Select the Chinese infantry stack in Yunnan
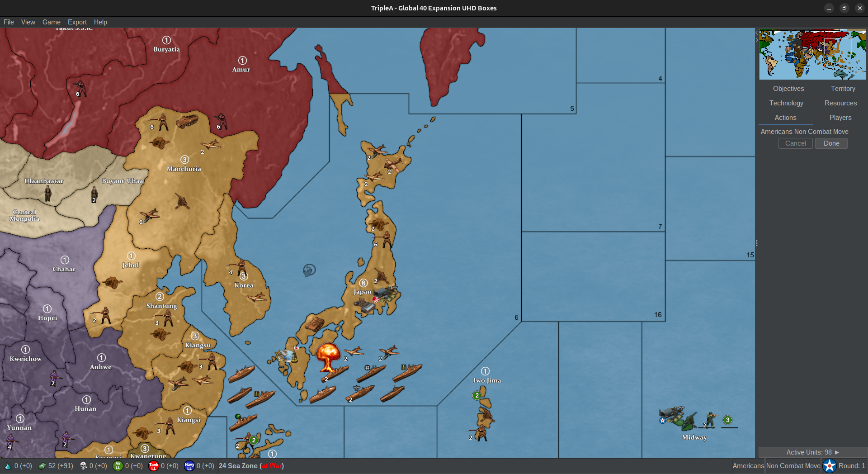The image size is (868, 474). [x=11, y=442]
